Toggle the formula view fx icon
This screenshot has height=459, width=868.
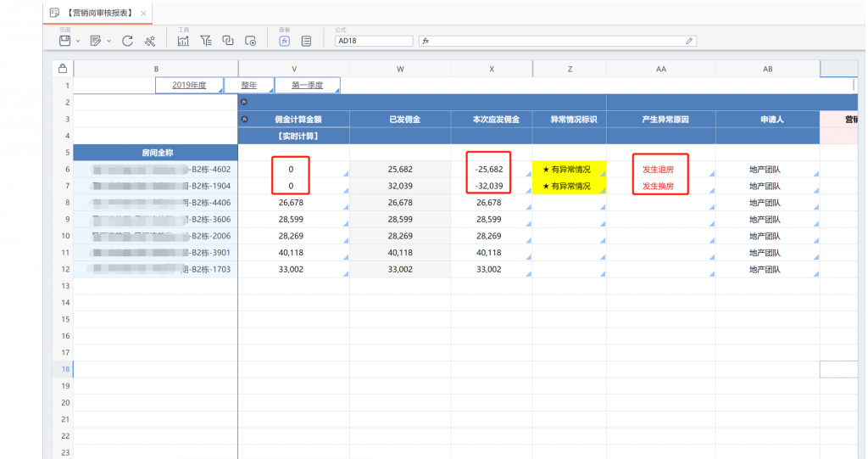[x=285, y=40]
